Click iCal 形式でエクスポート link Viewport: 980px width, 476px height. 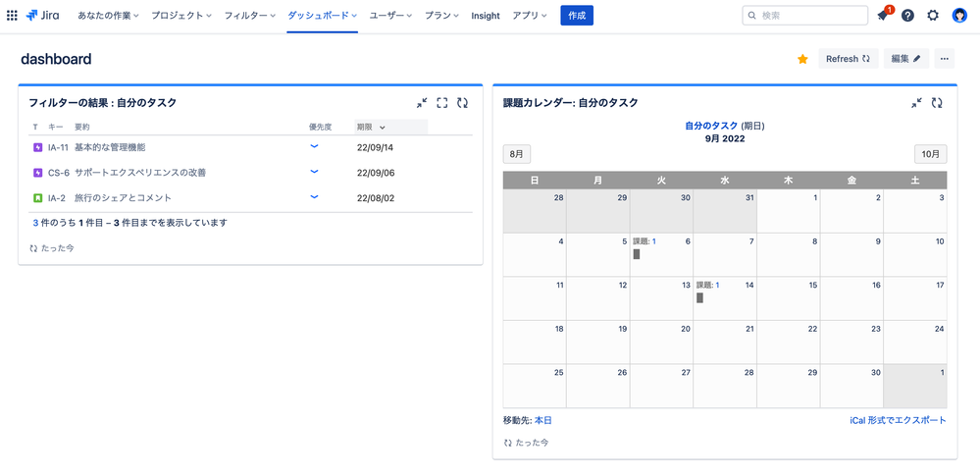click(899, 420)
